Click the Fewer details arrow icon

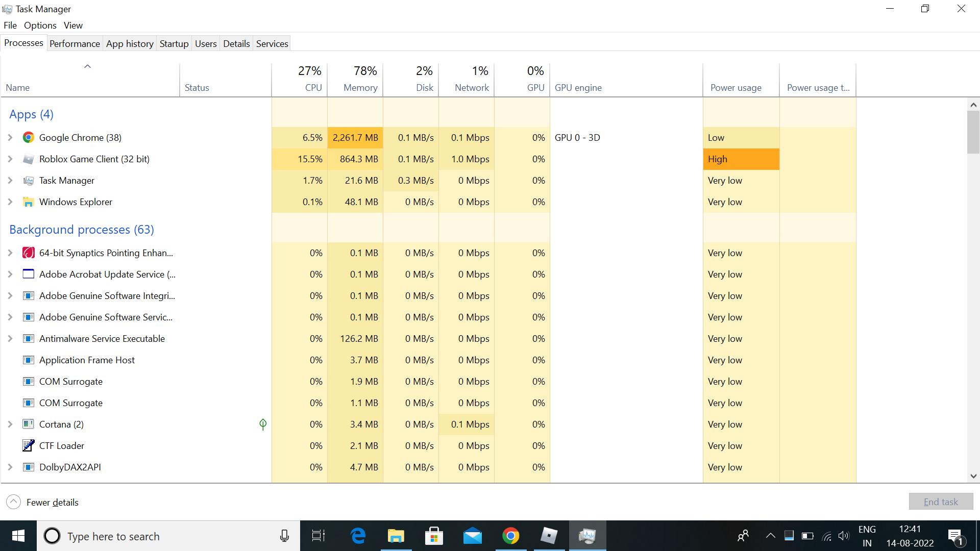(x=14, y=502)
